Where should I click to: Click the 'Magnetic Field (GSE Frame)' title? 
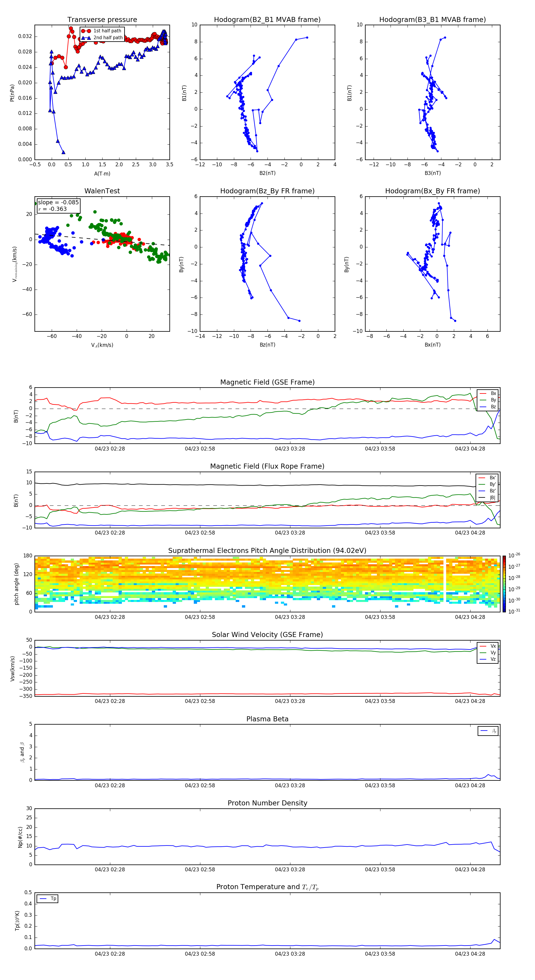267,382
